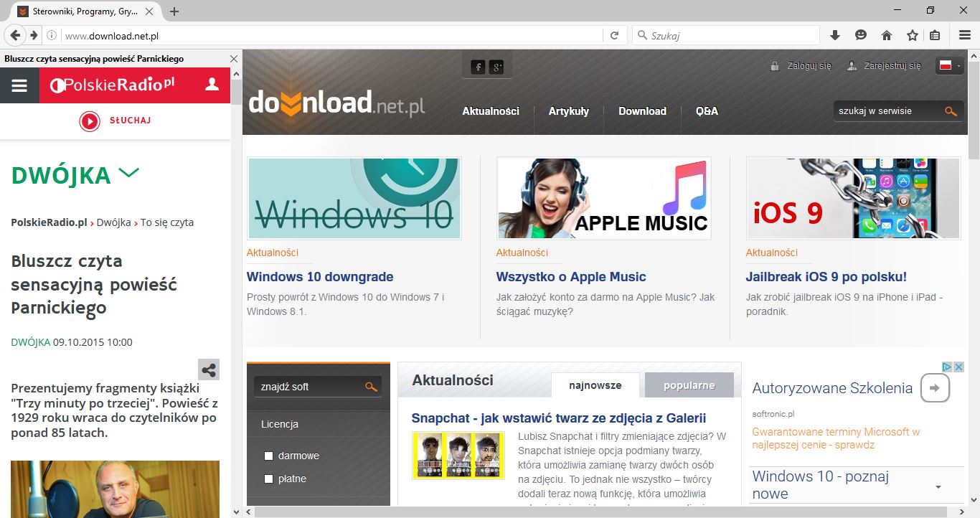The width and height of the screenshot is (980, 518).
Task: Click the PolskieRadio.pl logo
Action: 113,85
